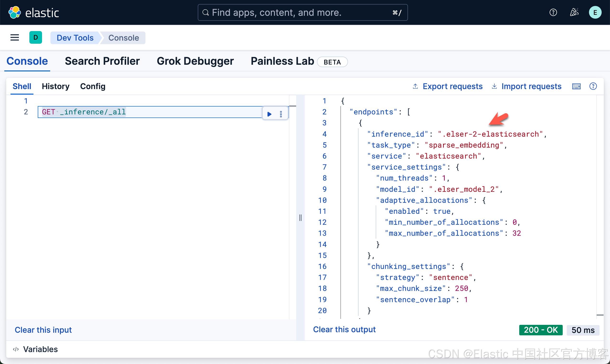Click the green D space avatar
This screenshot has width=610, height=364.
click(36, 37)
